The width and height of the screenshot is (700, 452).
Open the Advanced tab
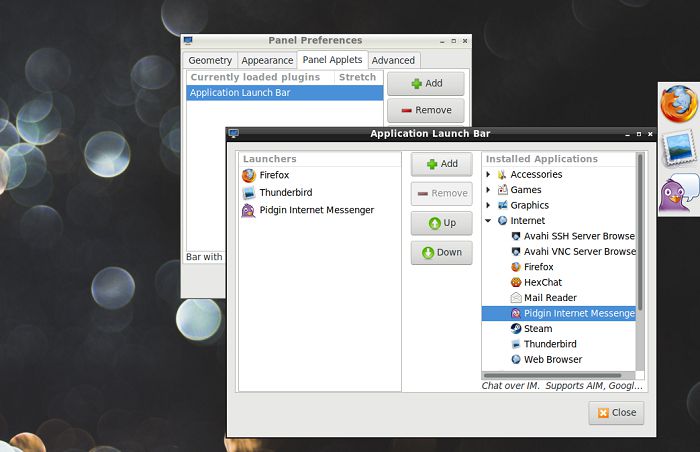[393, 60]
